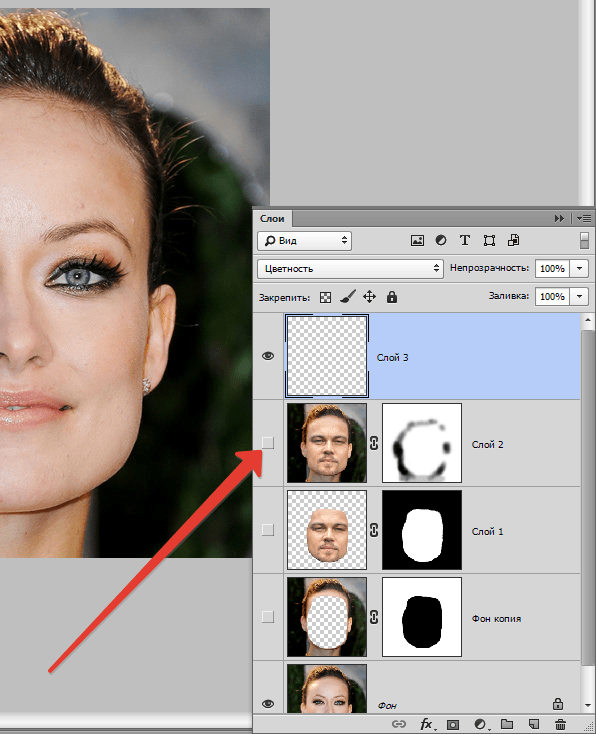596x734 pixels.
Task: Select the Слои panel tab
Action: coord(272,219)
